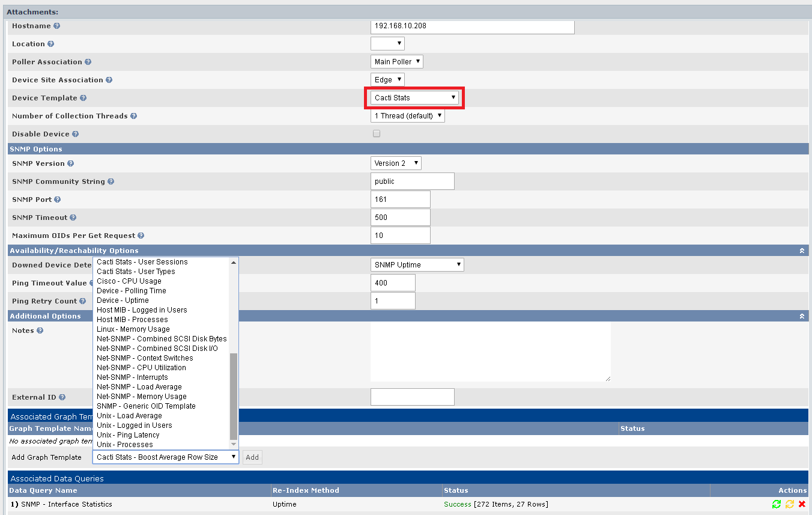Click the dropdown list scrollbar thumb

(234, 397)
